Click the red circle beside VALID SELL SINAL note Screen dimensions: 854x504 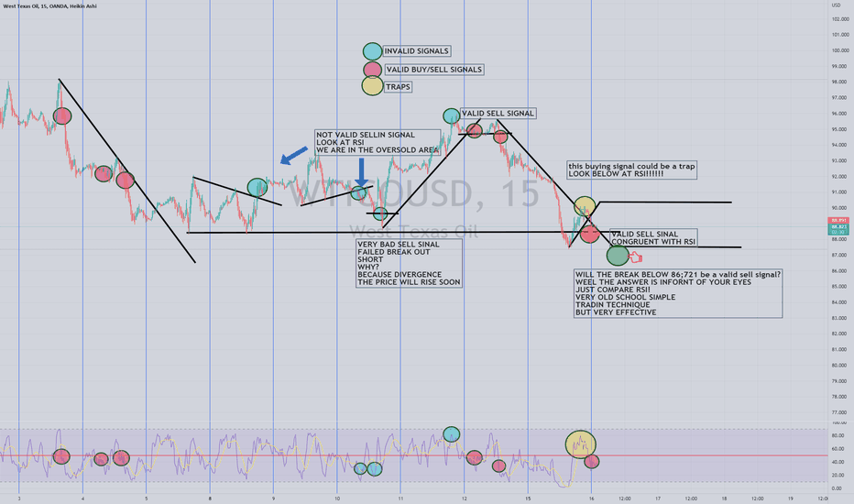pyautogui.click(x=590, y=235)
